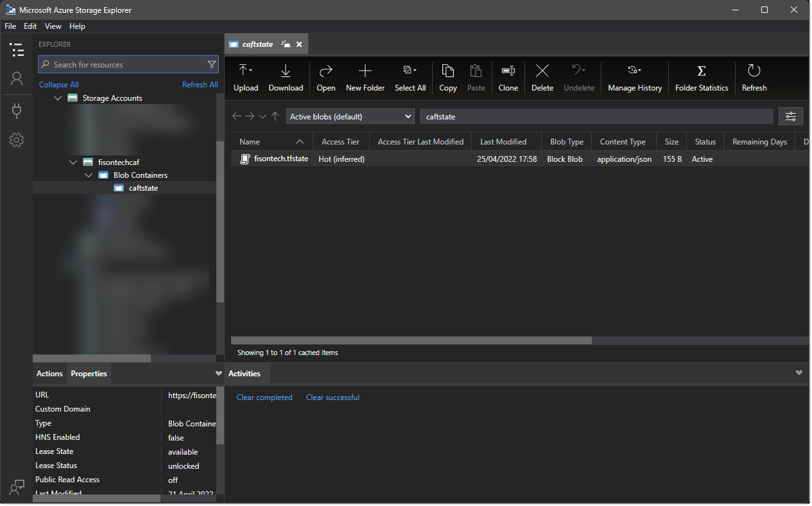
Task: Clone the selected blob
Action: point(508,78)
